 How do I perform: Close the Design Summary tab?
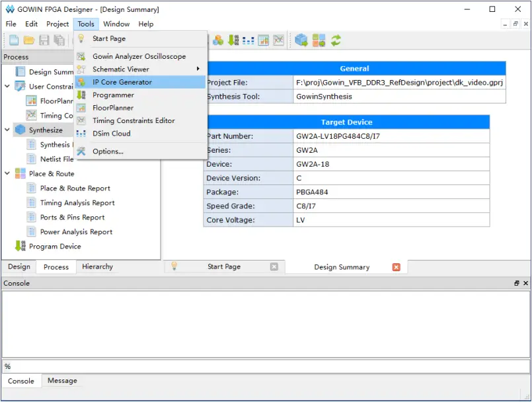(x=396, y=267)
